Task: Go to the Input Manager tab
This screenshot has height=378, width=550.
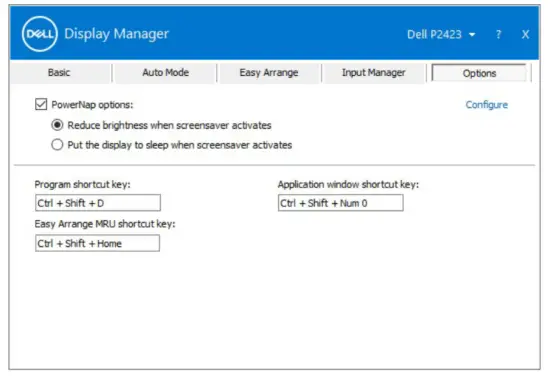Action: pyautogui.click(x=374, y=73)
